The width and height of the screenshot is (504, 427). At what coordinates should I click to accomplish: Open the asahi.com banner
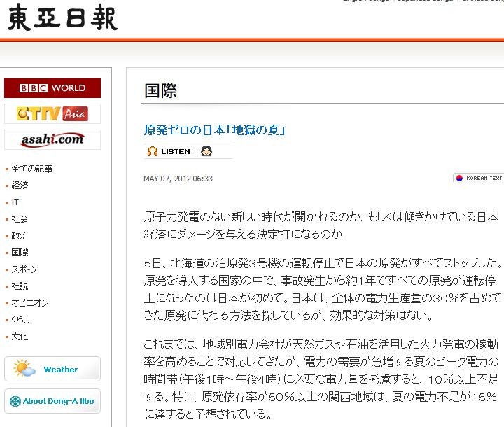[x=52, y=139]
